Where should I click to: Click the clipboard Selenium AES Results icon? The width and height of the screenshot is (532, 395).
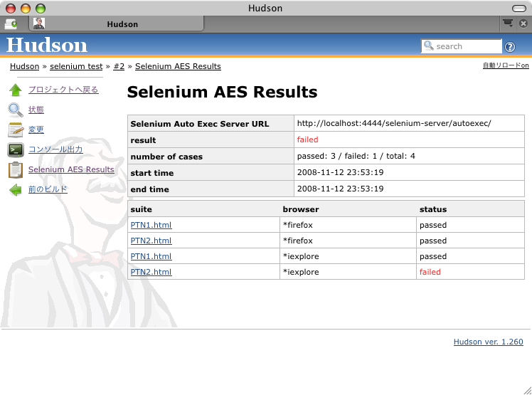coord(16,170)
